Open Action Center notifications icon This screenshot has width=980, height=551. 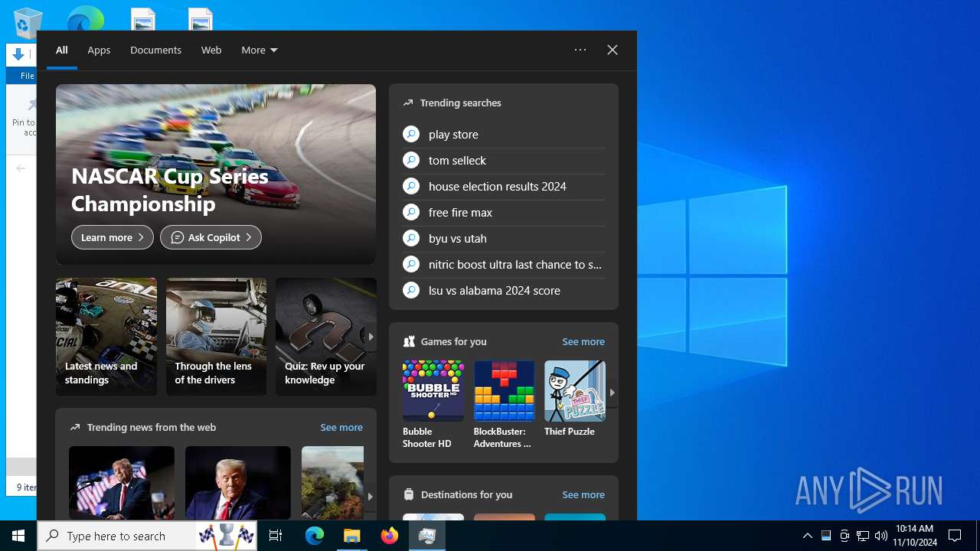click(955, 536)
